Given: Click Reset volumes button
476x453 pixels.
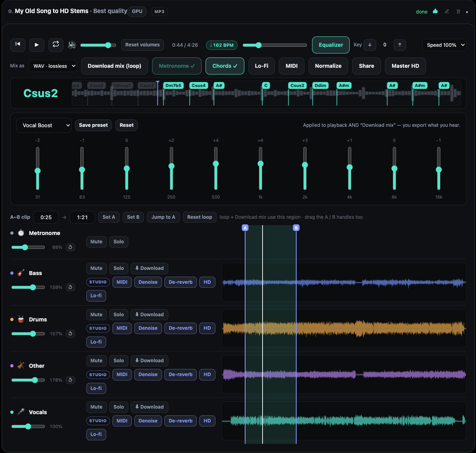Looking at the screenshot, I should coord(143,45).
